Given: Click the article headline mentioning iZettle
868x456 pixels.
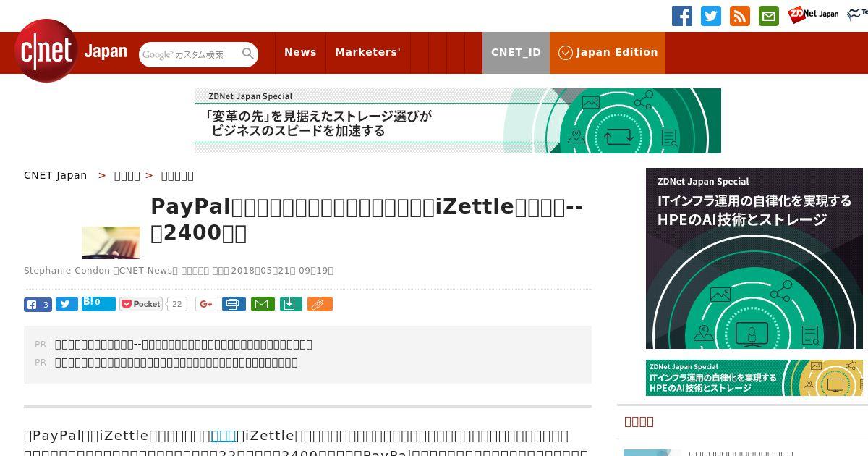Looking at the screenshot, I should click(367, 219).
